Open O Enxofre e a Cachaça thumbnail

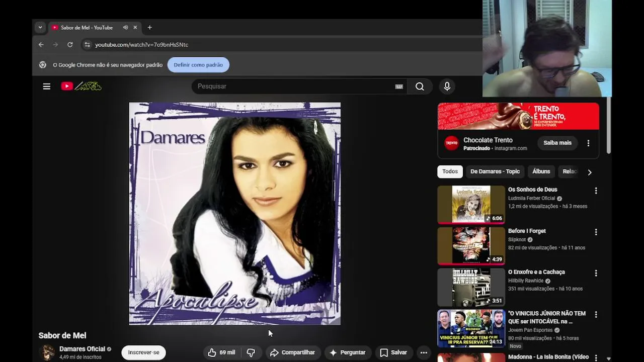click(x=471, y=287)
